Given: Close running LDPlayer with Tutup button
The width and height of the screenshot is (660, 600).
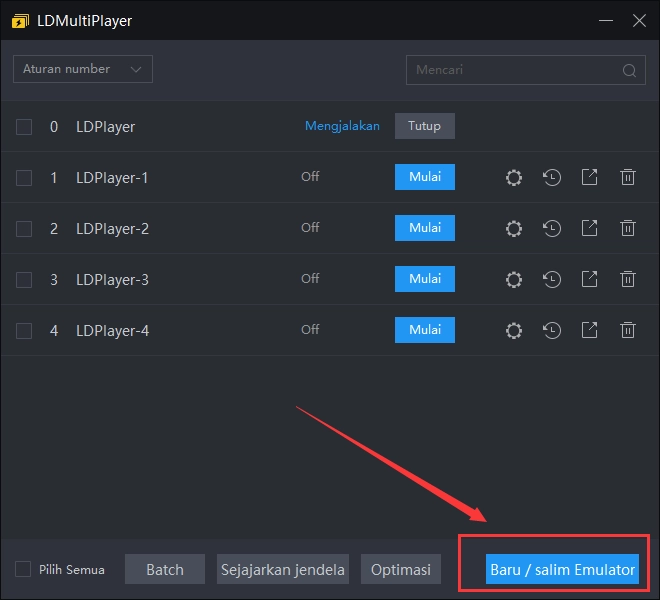Looking at the screenshot, I should (425, 126).
